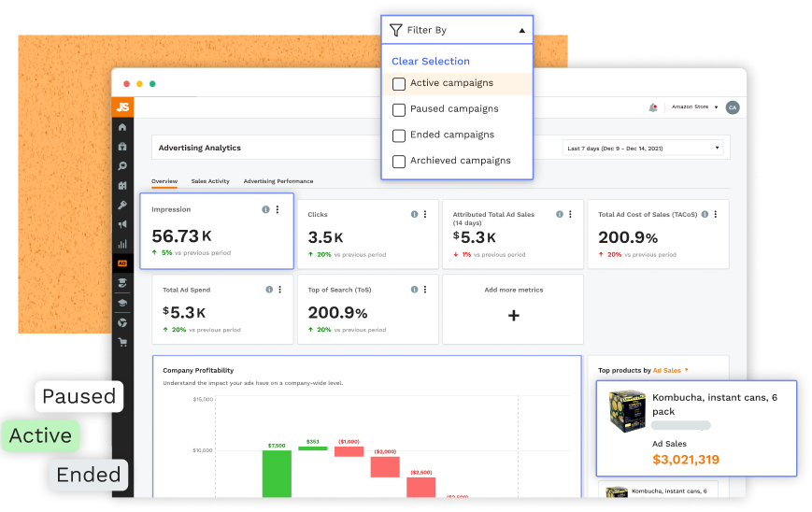This screenshot has height=512, width=812.
Task: Click the Advertising Analytics heading
Action: (x=199, y=148)
